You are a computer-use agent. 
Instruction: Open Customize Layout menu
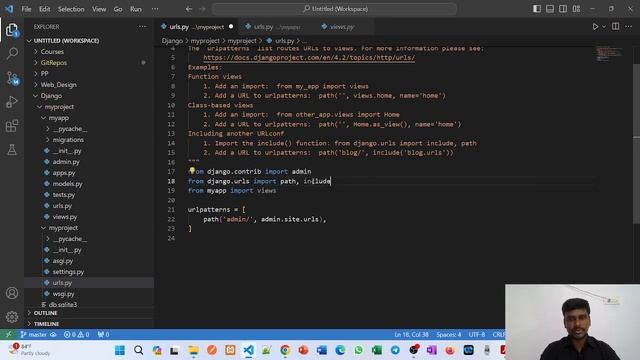pyautogui.click(x=576, y=9)
